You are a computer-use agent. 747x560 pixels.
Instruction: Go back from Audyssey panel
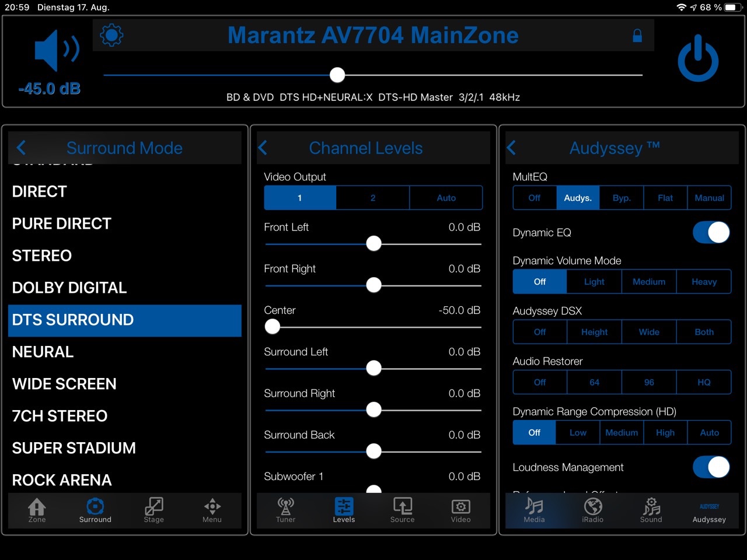tap(511, 148)
